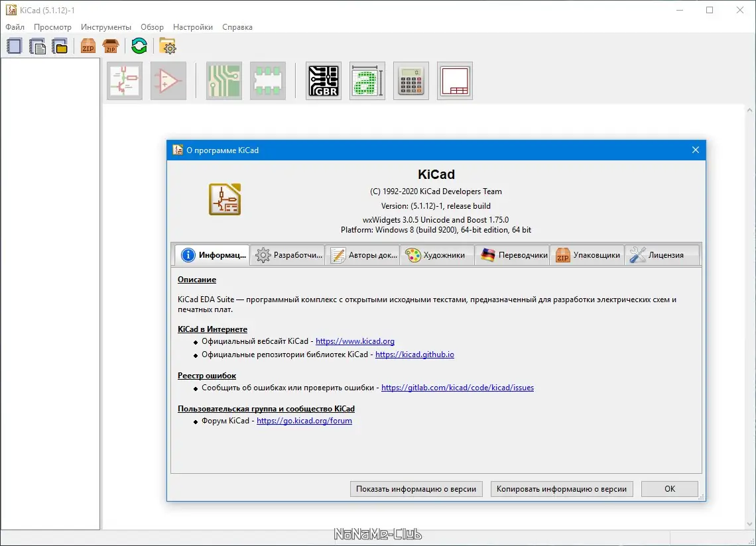Launch the Symbol library editor icon

(x=168, y=80)
